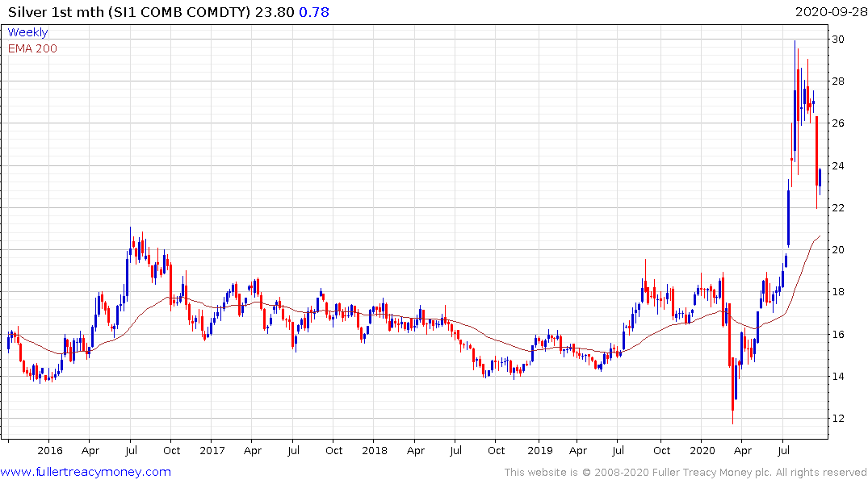
Task: Click the 16 price axis label
Action: (837, 334)
